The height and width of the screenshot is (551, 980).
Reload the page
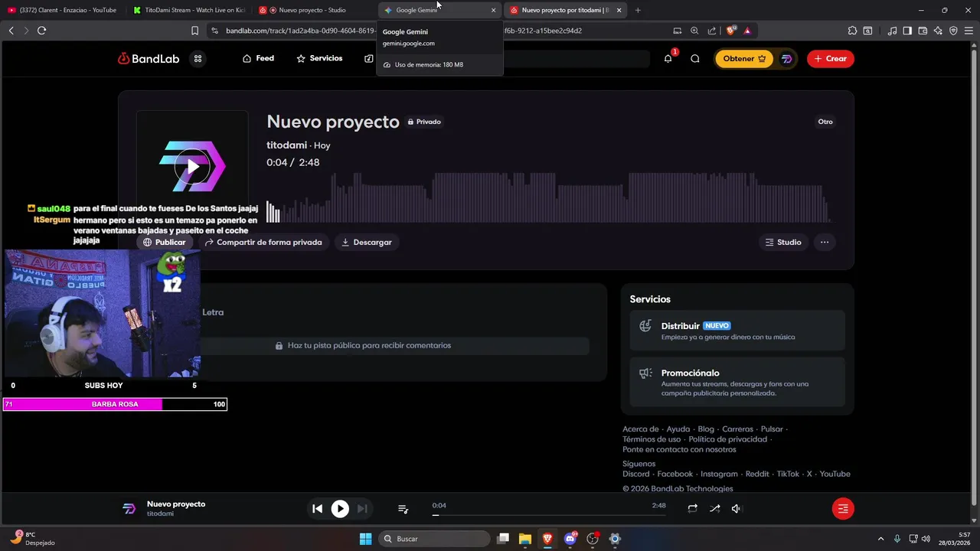click(41, 31)
